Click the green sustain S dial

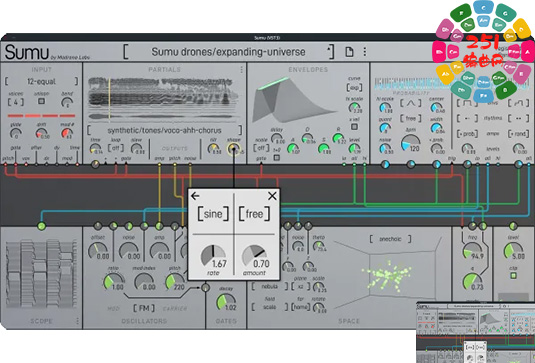[323, 148]
